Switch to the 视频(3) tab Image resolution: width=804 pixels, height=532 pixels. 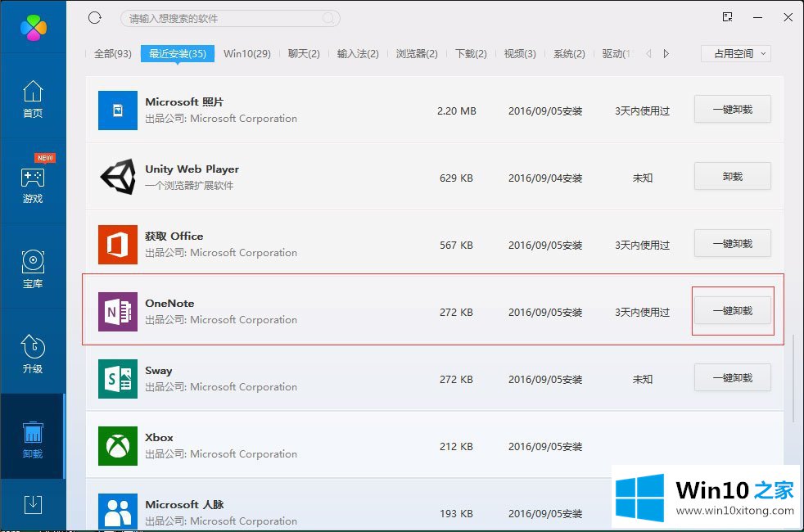(520, 54)
